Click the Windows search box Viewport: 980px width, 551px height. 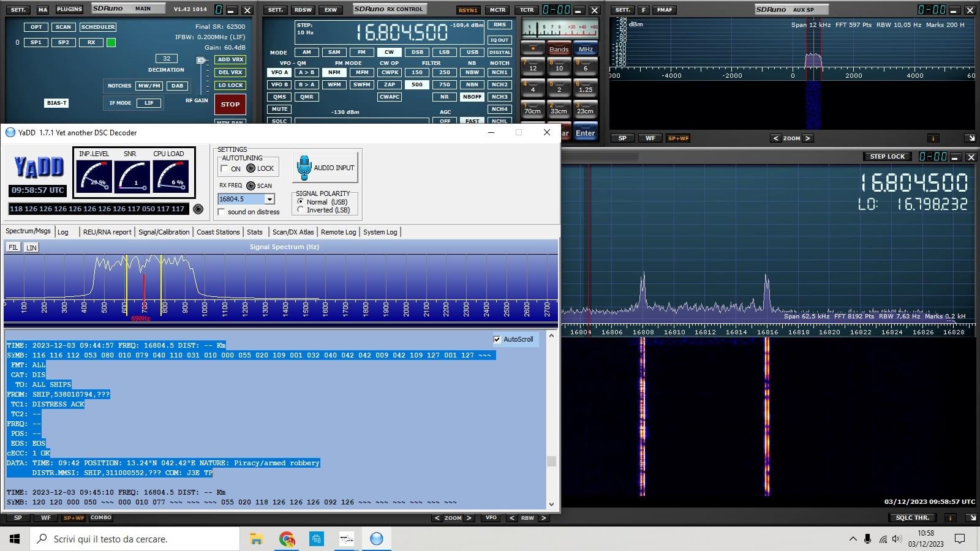[135, 539]
